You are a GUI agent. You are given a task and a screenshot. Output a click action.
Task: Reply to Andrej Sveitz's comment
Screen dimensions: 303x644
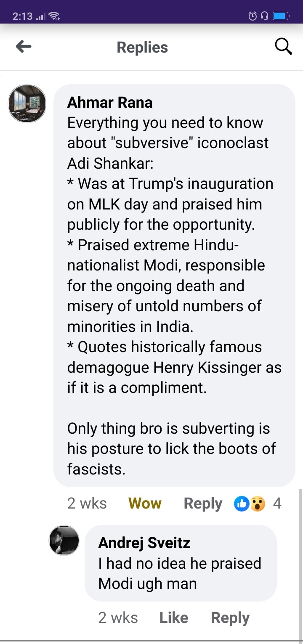pos(230,617)
